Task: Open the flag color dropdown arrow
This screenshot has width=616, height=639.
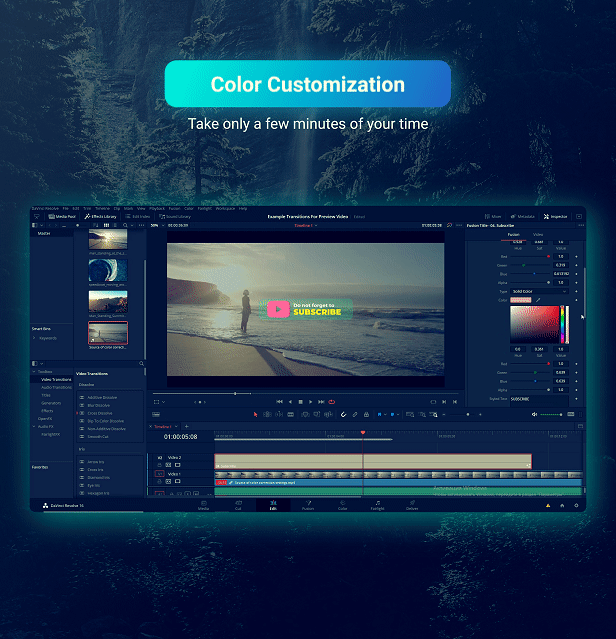Action: [x=385, y=414]
